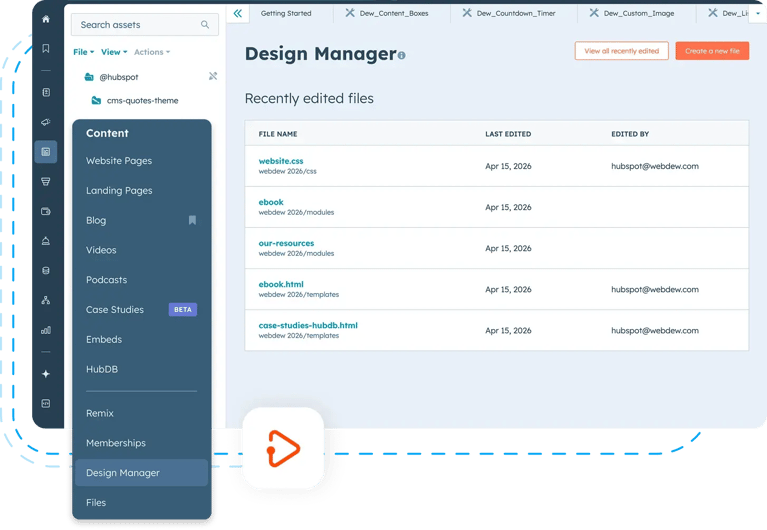767x530 pixels.
Task: Open Automation workflow icon in sidebar
Action: click(46, 300)
